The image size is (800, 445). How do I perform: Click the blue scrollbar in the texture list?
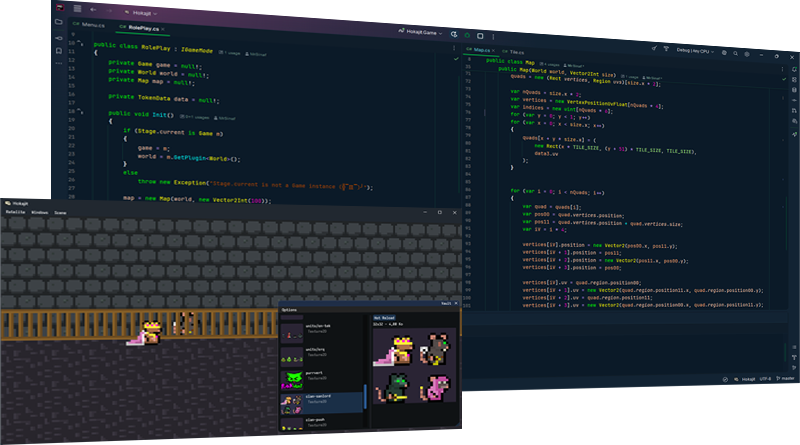point(365,397)
